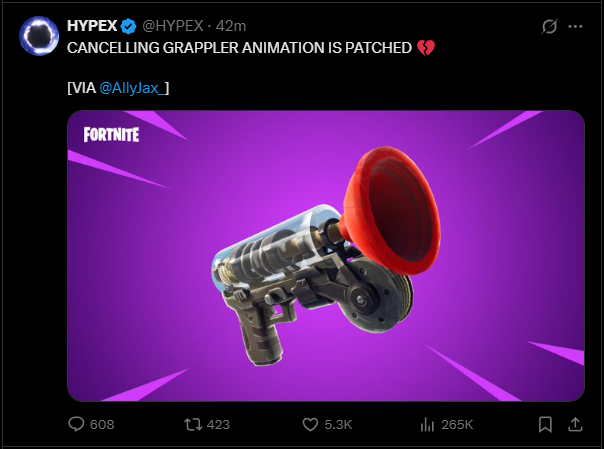Repost using the retweet arrows icon
This screenshot has height=449, width=604.
coord(193,424)
